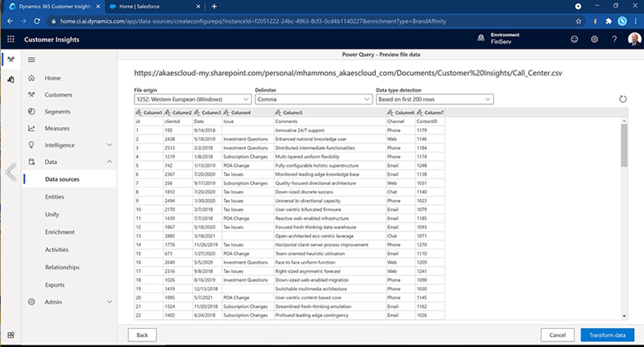Click the Column1 data type icon
Image resolution: width=644 pixels, height=347 pixels.
[139, 112]
